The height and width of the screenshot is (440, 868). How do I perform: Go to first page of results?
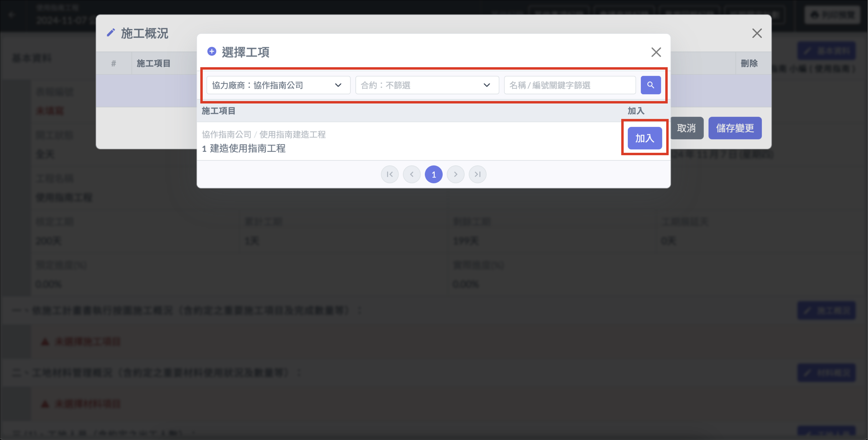(x=389, y=174)
